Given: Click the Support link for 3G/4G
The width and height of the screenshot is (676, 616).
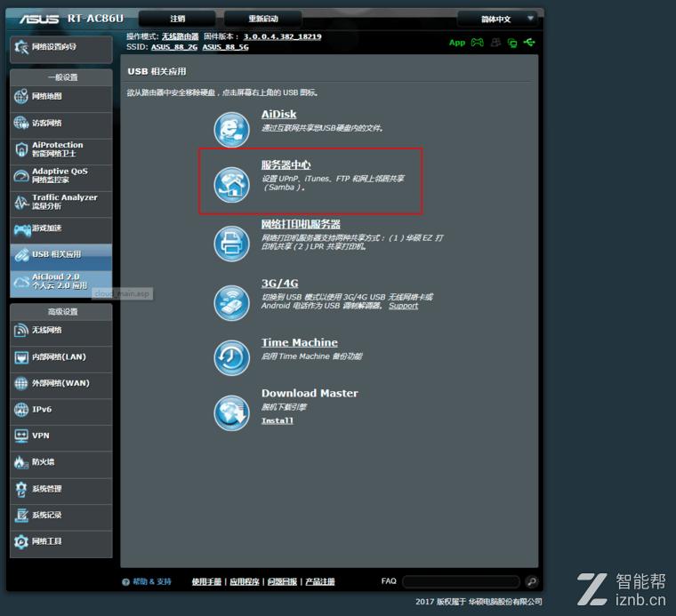Looking at the screenshot, I should [x=403, y=306].
